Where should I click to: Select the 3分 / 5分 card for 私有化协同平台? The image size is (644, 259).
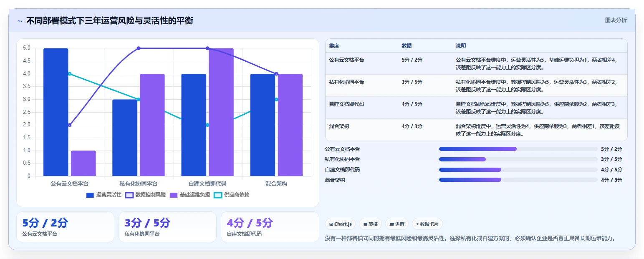(x=167, y=227)
